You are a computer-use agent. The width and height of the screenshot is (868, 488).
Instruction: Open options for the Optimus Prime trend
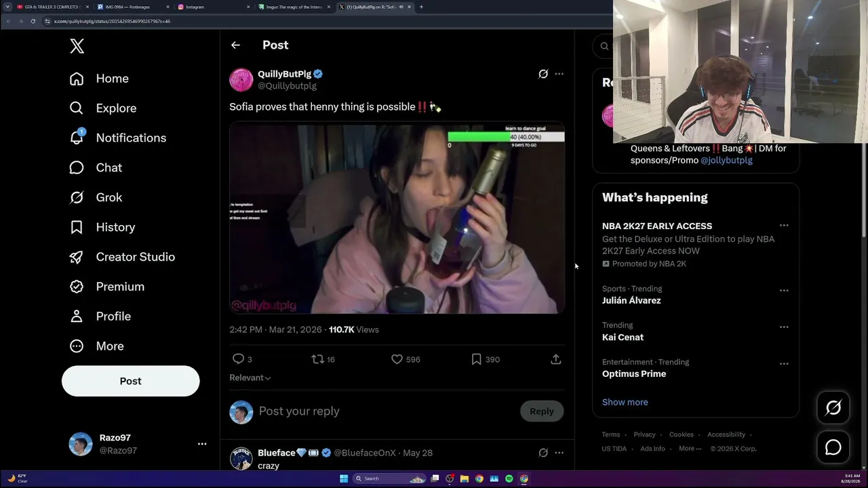coord(784,363)
